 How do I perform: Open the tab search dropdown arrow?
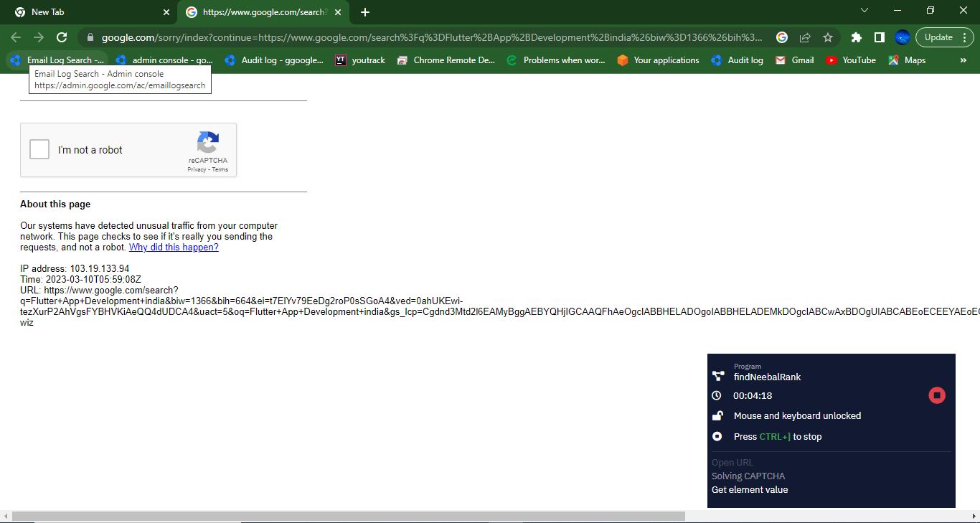864,11
